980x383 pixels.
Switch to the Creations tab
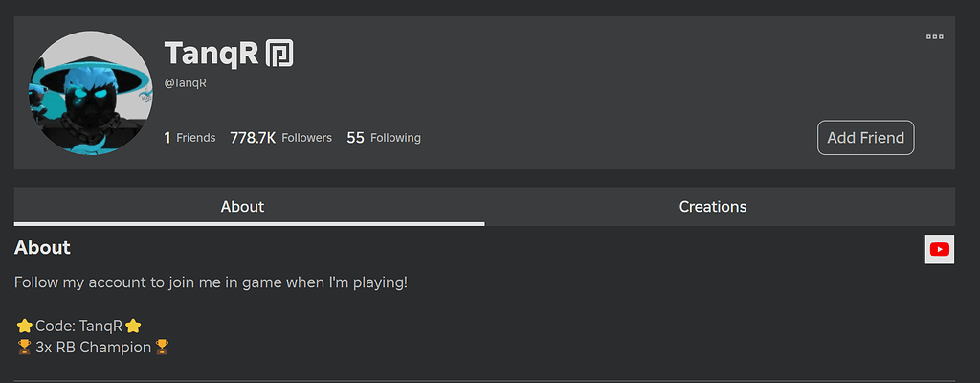(713, 207)
